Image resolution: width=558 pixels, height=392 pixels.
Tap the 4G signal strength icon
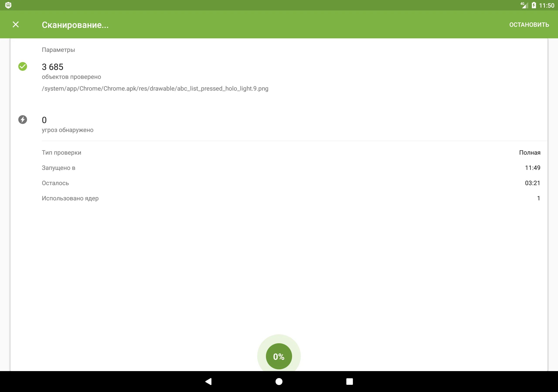pos(524,5)
